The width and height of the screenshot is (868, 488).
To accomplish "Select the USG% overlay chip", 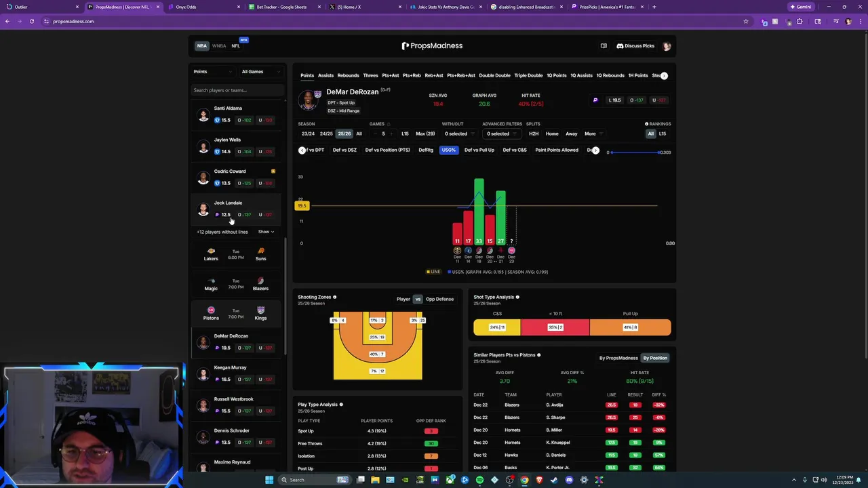I will (448, 150).
